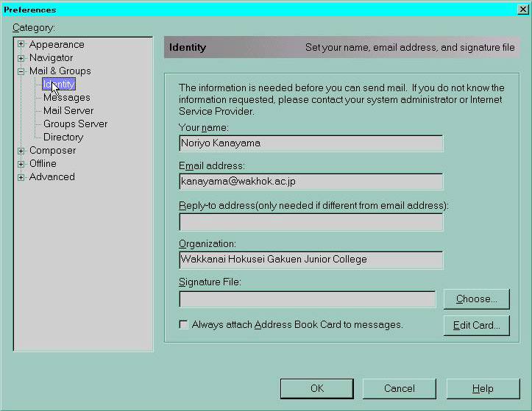This screenshot has height=411, width=532.
Task: Open the Edit Card... dialog
Action: coord(476,325)
